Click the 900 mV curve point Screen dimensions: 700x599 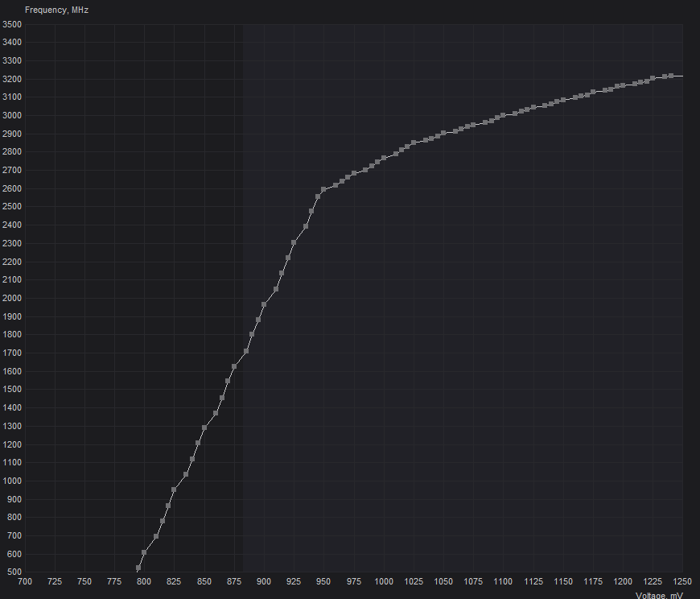click(264, 304)
